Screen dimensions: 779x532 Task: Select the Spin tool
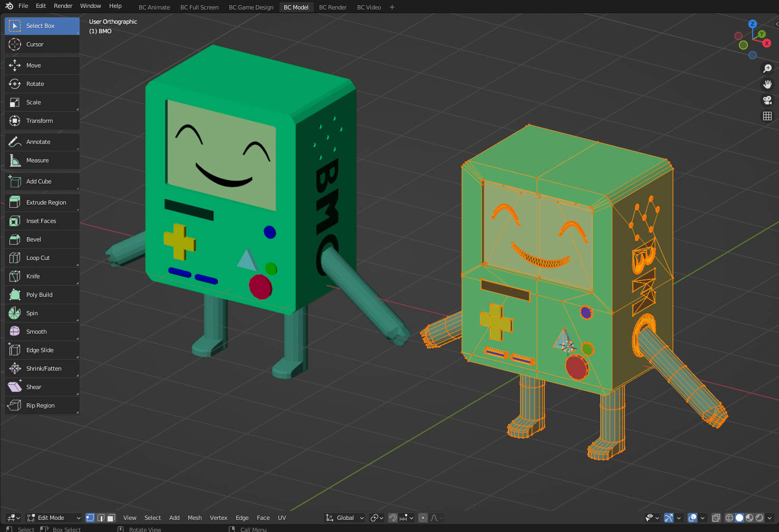pyautogui.click(x=42, y=313)
